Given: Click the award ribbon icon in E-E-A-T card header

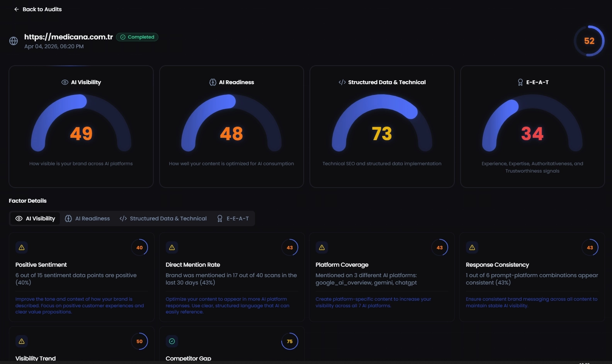Looking at the screenshot, I should point(520,82).
